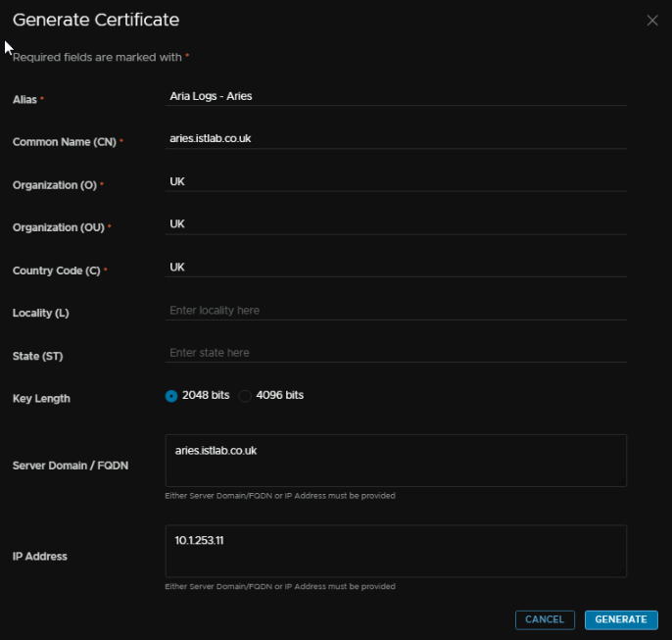Click the CANCEL button
This screenshot has height=640, width=672.
pos(545,619)
